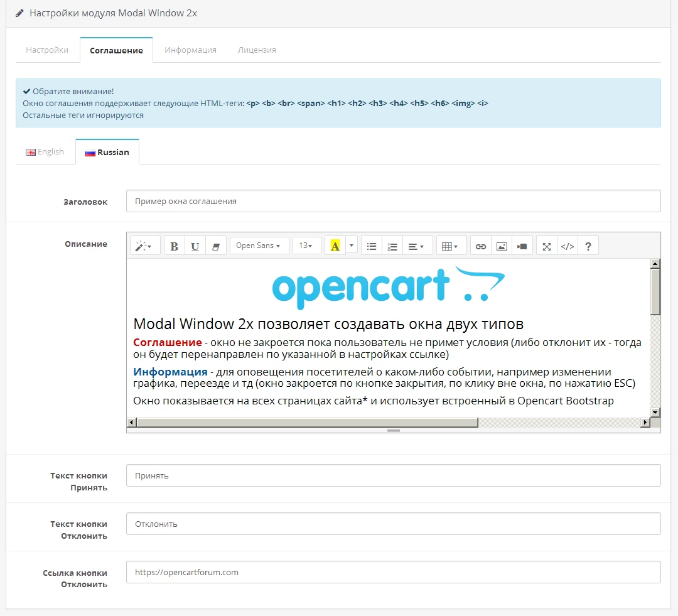Screen dimensions: 678x616
Task: Open the insert table dropdown
Action: pos(451,246)
